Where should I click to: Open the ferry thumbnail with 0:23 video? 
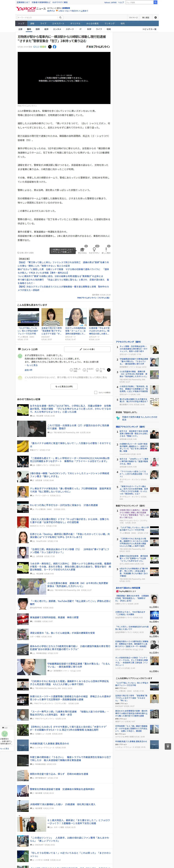pyautogui.click(x=28, y=317)
